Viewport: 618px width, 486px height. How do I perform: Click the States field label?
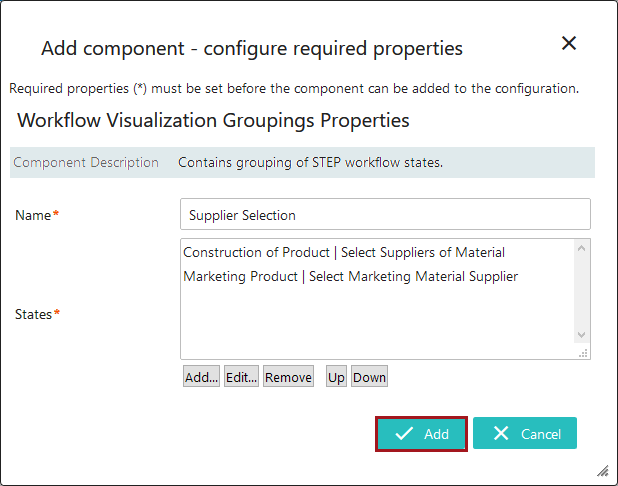(35, 314)
